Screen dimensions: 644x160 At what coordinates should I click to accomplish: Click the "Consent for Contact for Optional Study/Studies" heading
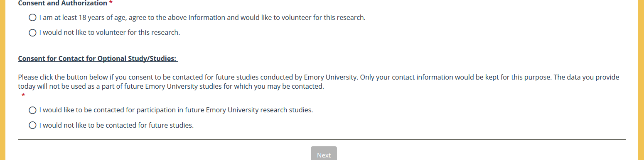98,59
